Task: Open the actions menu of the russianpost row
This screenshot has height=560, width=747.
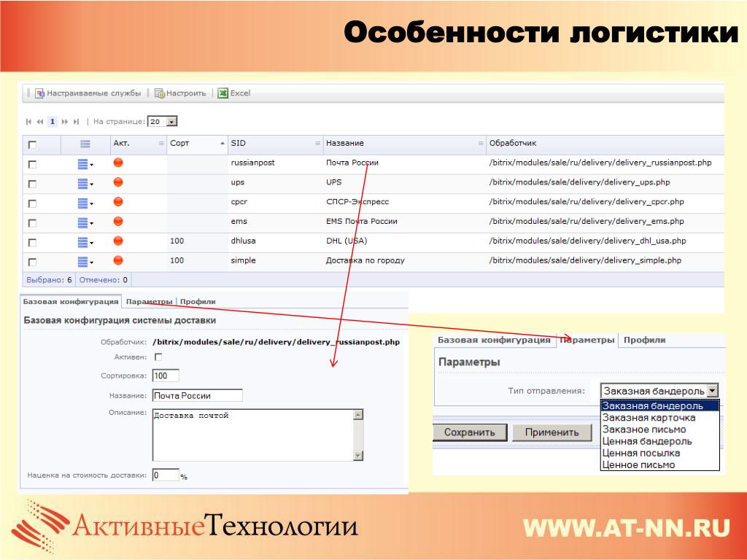Action: click(85, 164)
